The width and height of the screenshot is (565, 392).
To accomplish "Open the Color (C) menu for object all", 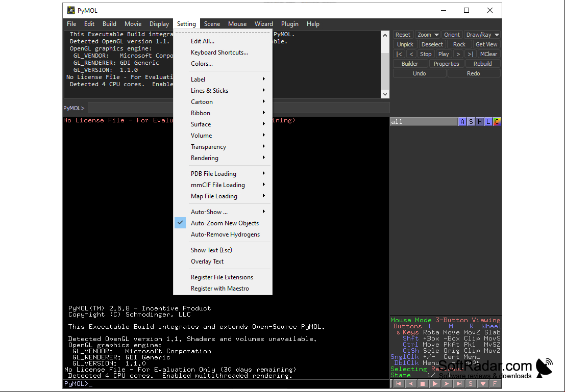I will point(497,122).
